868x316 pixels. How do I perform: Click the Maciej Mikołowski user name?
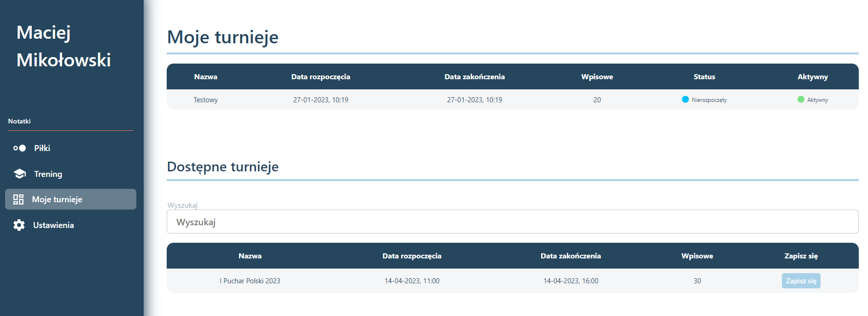(x=64, y=46)
